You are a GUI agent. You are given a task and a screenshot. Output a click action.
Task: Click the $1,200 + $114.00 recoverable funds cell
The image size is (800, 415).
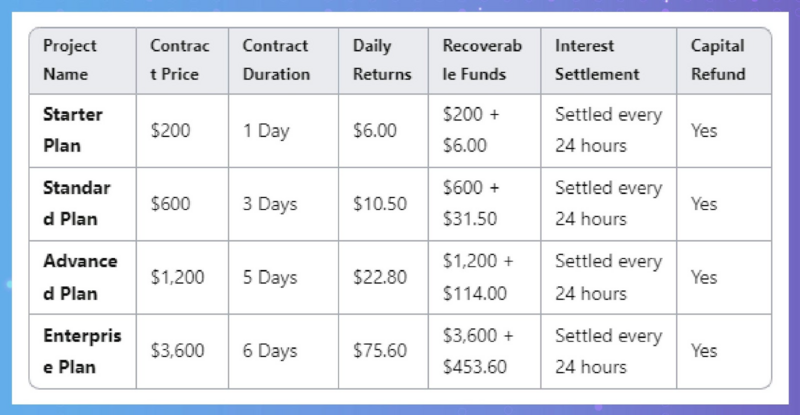[478, 277]
